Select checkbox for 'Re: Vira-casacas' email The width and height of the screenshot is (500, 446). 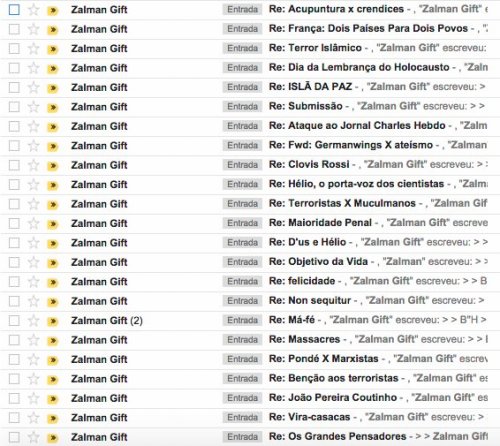[x=14, y=418]
